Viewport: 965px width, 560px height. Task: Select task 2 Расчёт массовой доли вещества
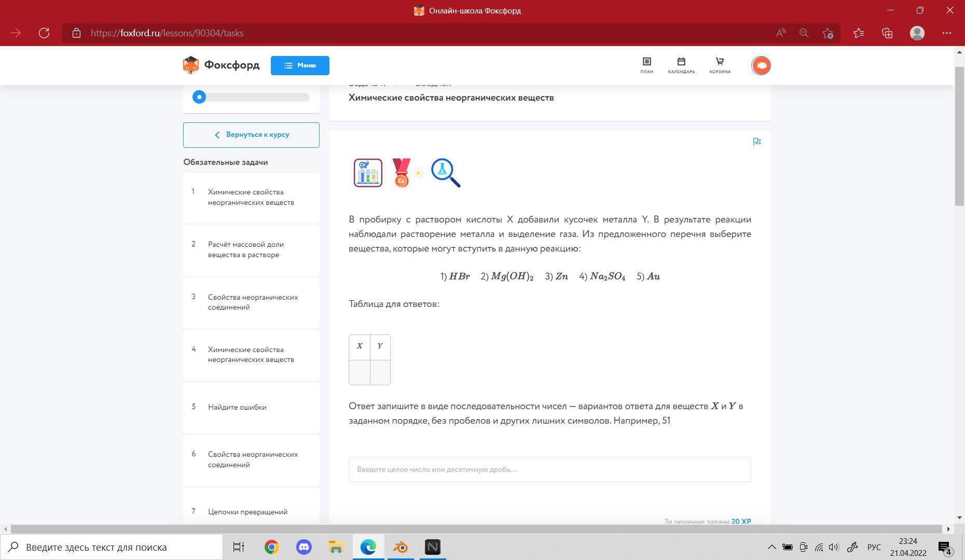point(251,250)
